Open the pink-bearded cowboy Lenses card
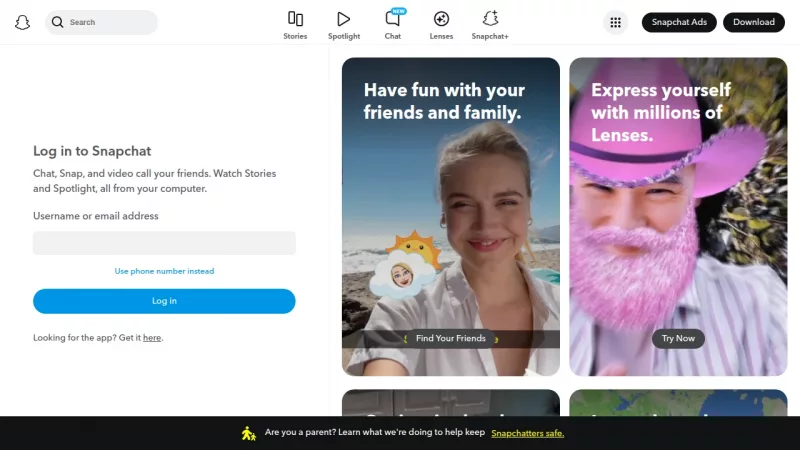The image size is (800, 450). (x=678, y=216)
